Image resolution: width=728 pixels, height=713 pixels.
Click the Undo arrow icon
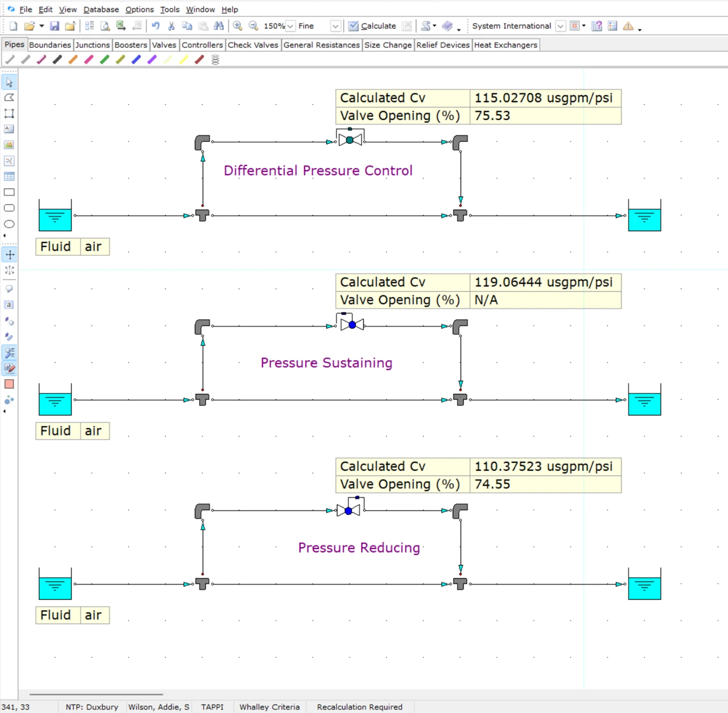pyautogui.click(x=156, y=26)
